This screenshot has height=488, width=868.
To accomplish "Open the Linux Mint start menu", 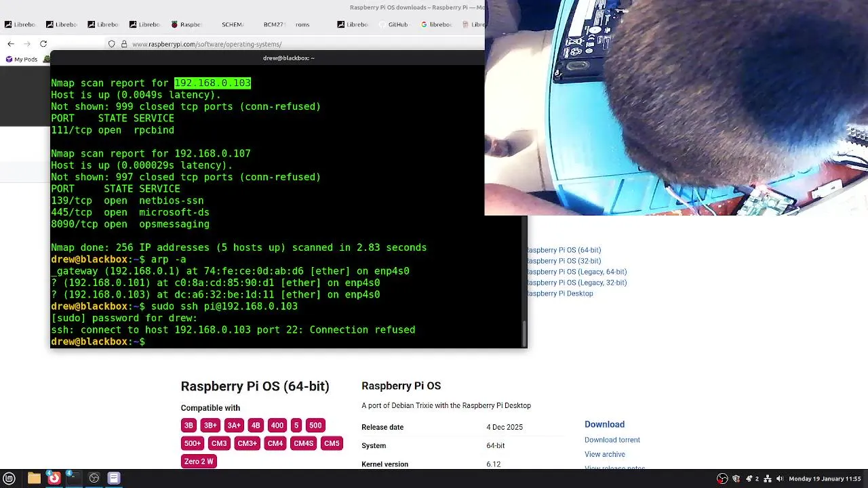I will [9, 479].
